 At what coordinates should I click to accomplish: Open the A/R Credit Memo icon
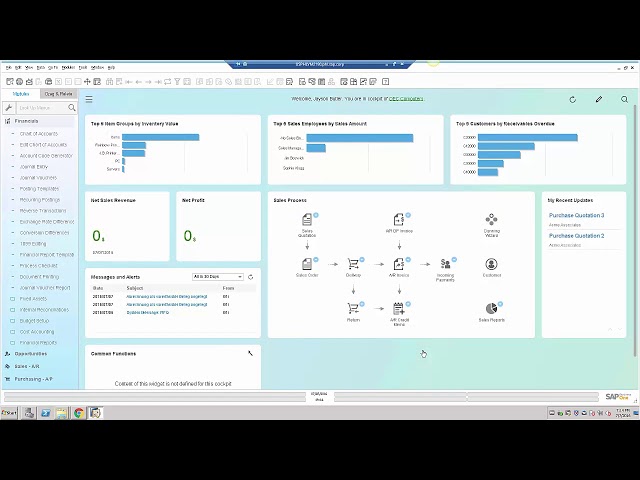pos(399,309)
